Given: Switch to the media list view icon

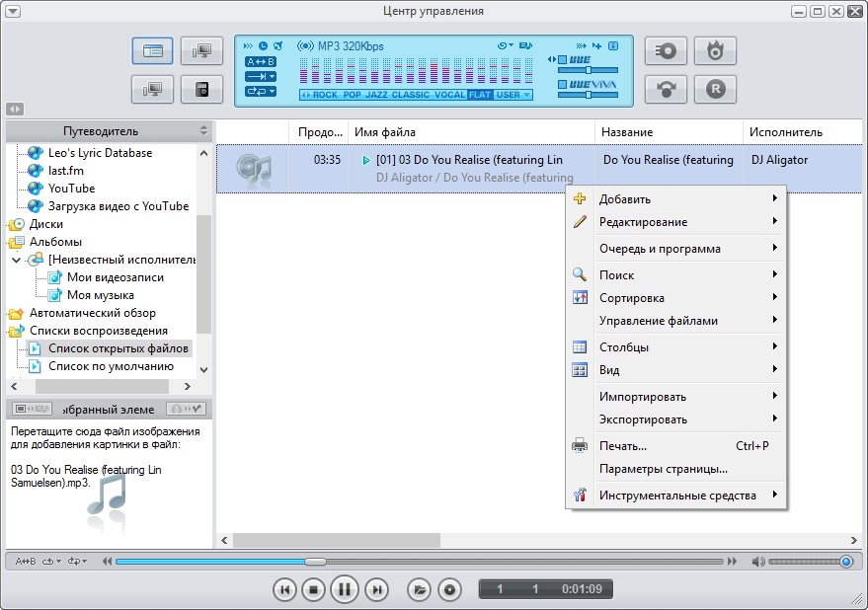Looking at the screenshot, I should (152, 51).
